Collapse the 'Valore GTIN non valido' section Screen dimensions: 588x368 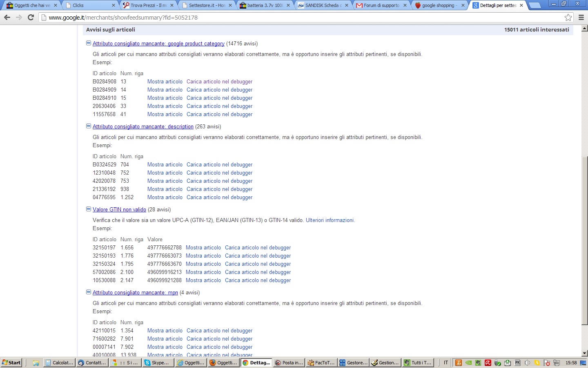click(x=89, y=209)
